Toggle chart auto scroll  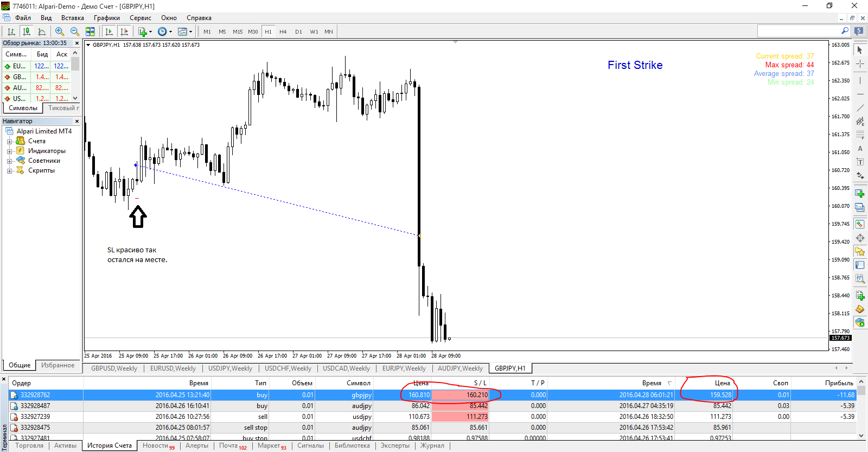coord(108,31)
